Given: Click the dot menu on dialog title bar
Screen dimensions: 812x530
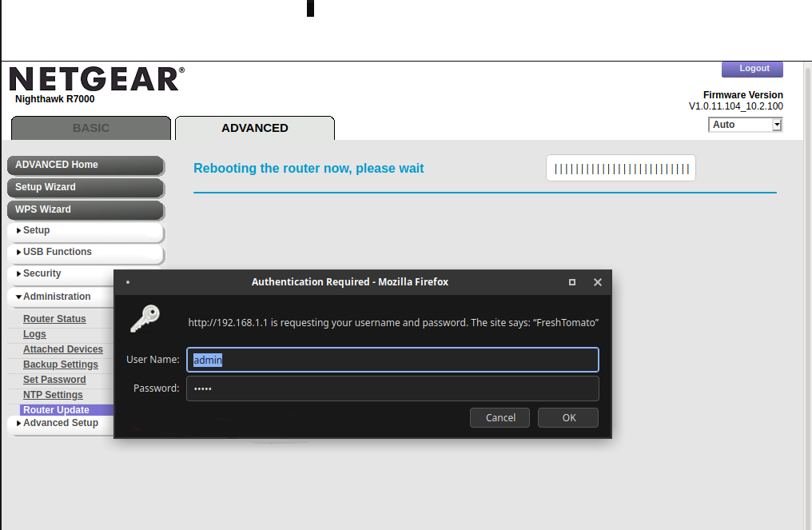Looking at the screenshot, I should click(128, 282).
